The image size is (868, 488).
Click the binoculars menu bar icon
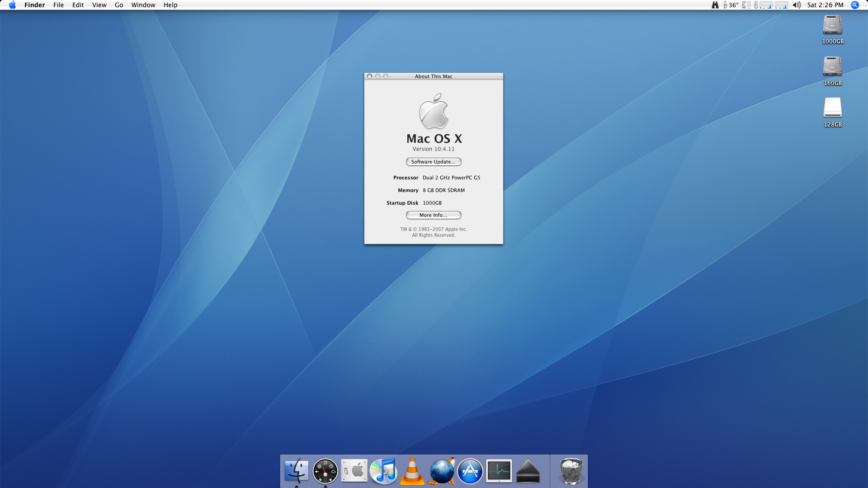point(715,5)
